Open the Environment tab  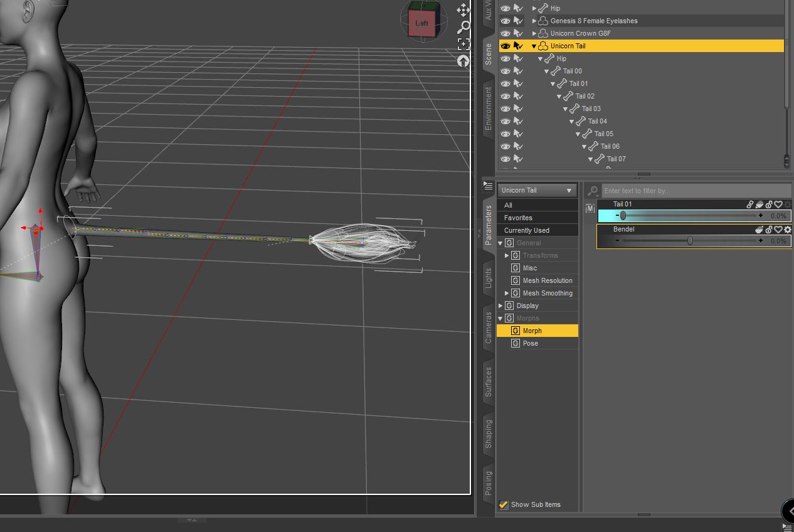[488, 109]
